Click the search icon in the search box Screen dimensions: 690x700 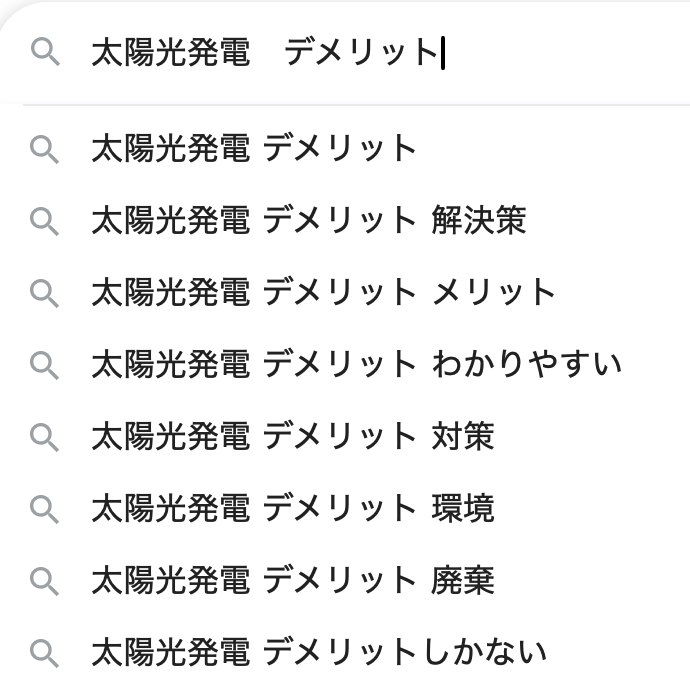pos(45,51)
